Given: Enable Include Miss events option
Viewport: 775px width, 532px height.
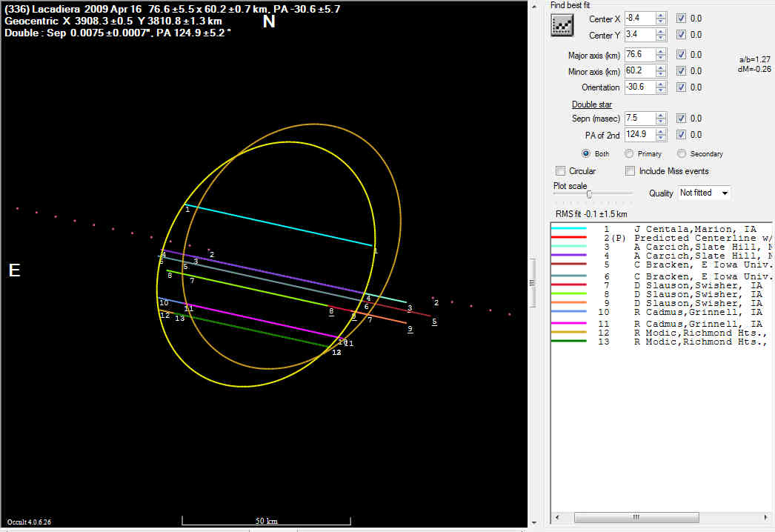Looking at the screenshot, I should coord(630,171).
